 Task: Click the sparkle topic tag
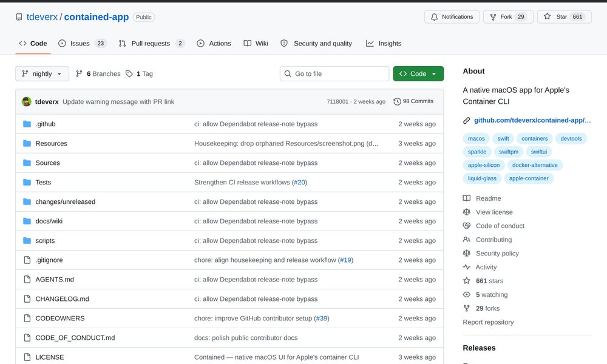pos(477,152)
